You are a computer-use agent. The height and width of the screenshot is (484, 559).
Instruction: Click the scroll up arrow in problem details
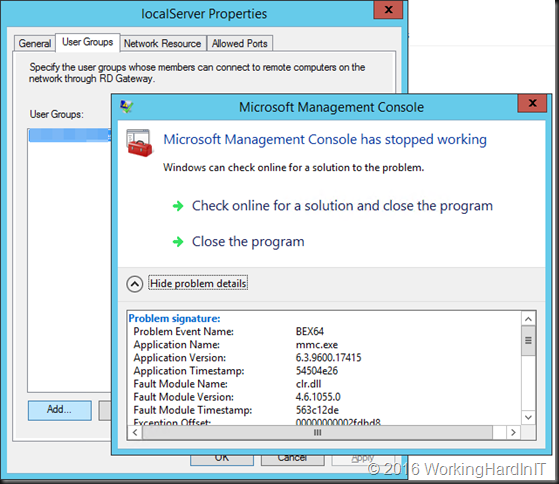(528, 319)
